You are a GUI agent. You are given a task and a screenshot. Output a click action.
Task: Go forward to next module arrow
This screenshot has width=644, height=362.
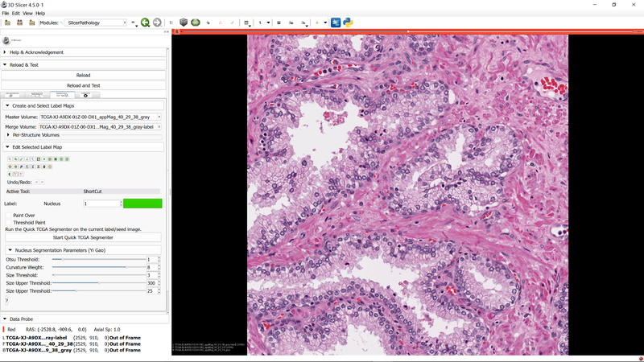pyautogui.click(x=157, y=23)
